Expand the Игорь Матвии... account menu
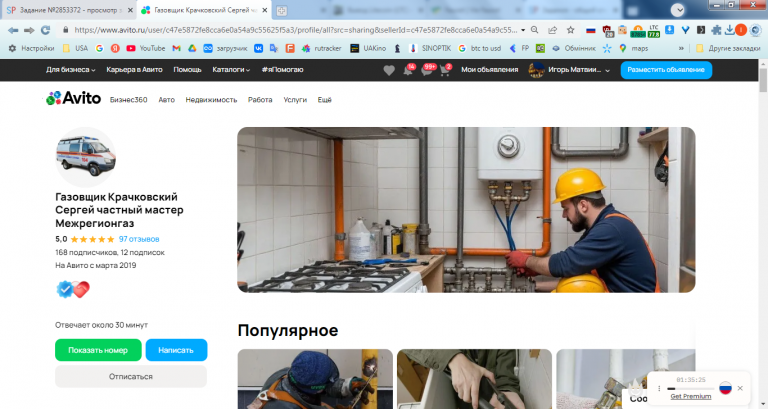 coord(569,70)
